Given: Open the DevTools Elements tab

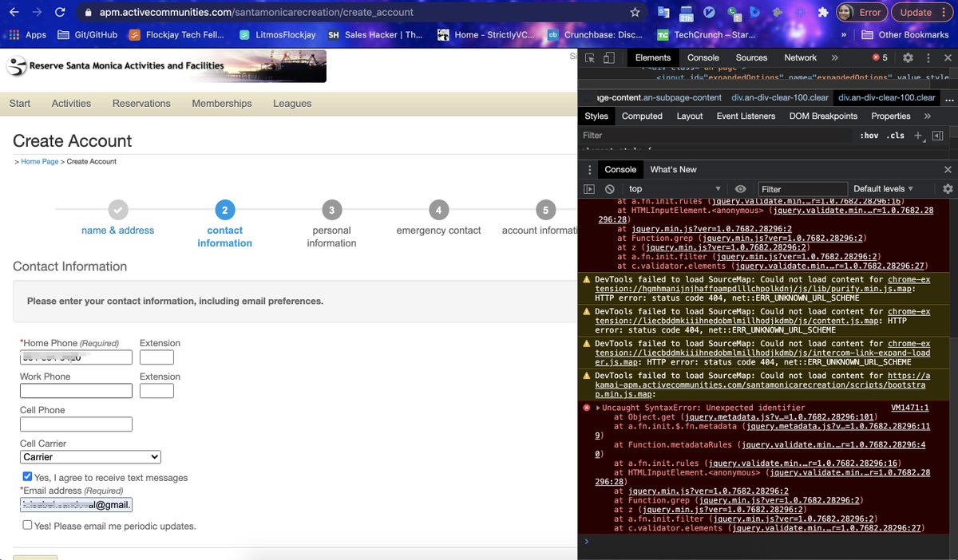Looking at the screenshot, I should [x=653, y=57].
